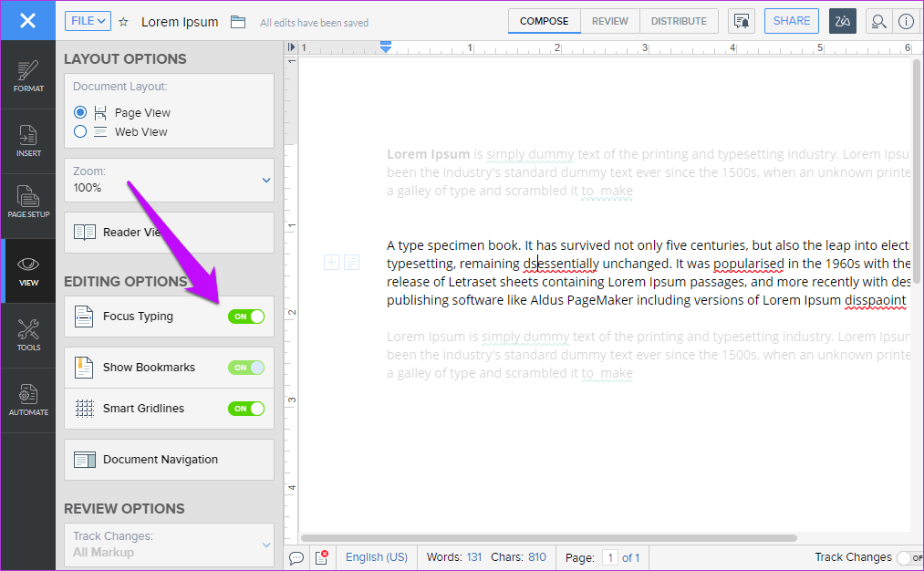Image resolution: width=924 pixels, height=571 pixels.
Task: Change the language English (US)
Action: click(x=377, y=557)
